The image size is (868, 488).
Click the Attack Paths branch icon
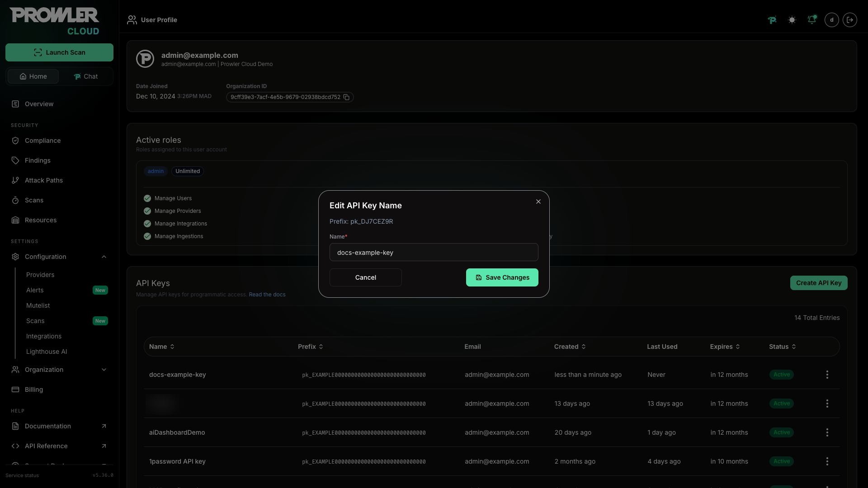click(15, 180)
